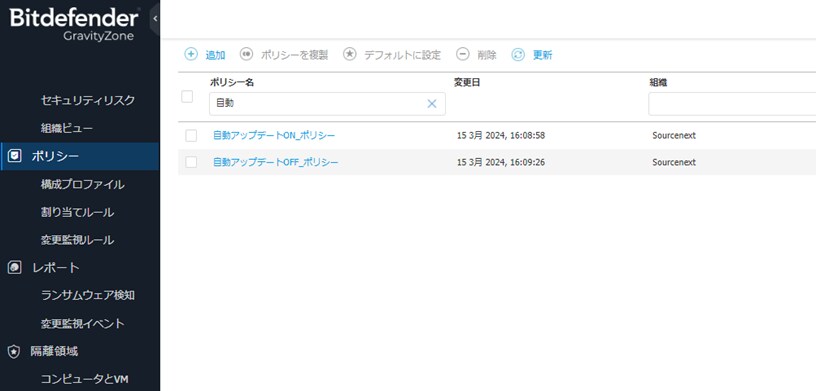Select ポリシー in the sidebar
Image resolution: width=816 pixels, height=391 pixels.
[80, 156]
